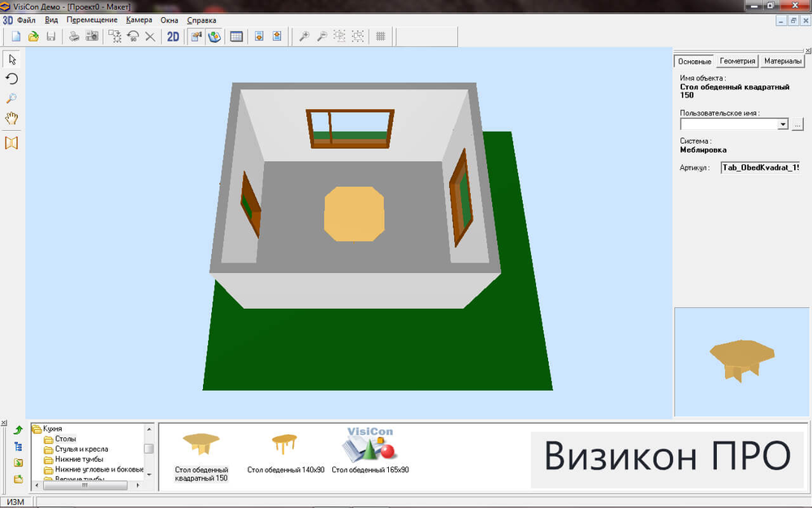This screenshot has height=508, width=812.
Task: Select the arrow pointer tool
Action: (11, 59)
